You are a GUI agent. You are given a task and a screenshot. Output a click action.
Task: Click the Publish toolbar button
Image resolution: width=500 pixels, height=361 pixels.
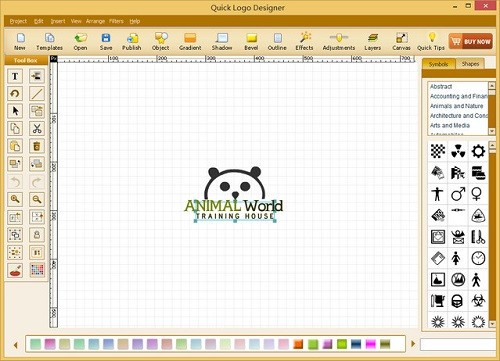tap(132, 41)
